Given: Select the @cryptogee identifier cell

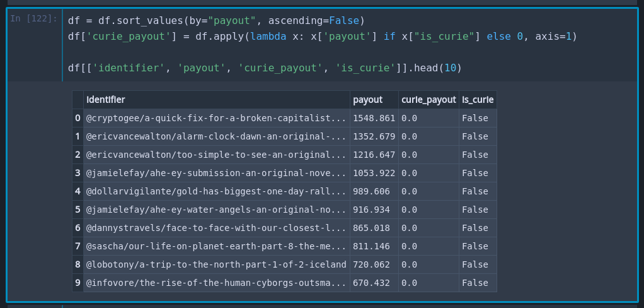Looking at the screenshot, I should [216, 118].
